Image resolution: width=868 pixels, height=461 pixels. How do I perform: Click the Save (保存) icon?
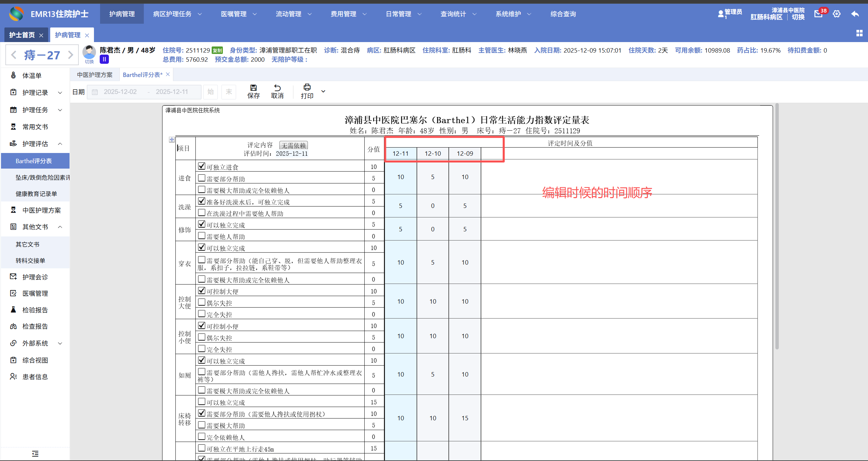coord(253,88)
